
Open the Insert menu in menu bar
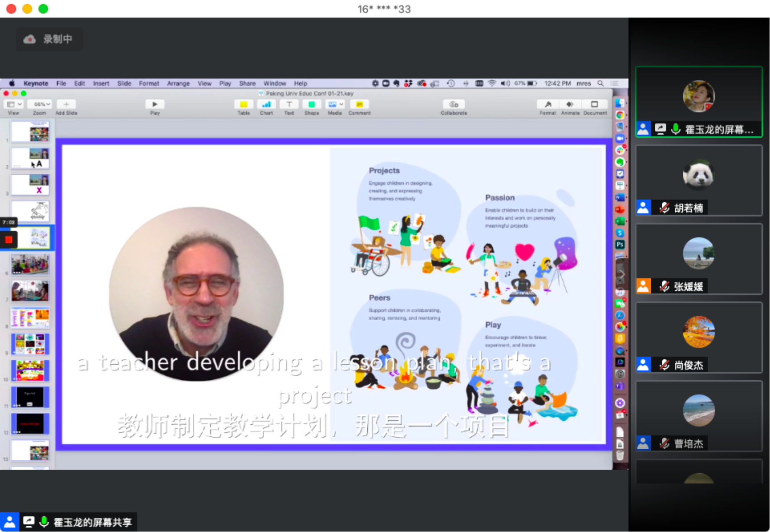click(x=101, y=83)
